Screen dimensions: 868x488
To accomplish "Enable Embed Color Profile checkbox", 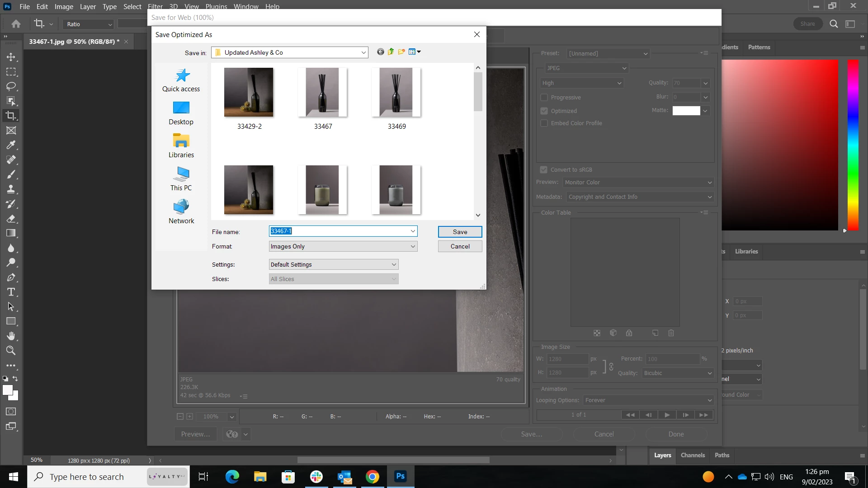I will click(544, 123).
